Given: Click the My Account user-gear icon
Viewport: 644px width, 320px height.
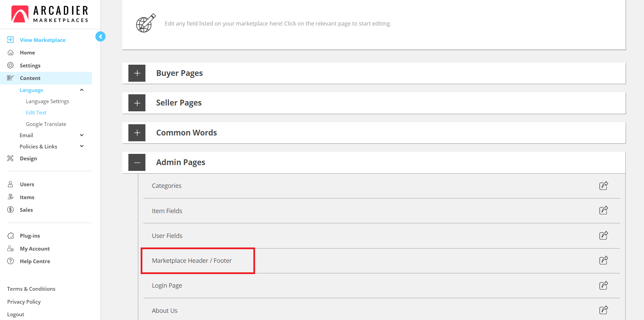Looking at the screenshot, I should pos(11,249).
